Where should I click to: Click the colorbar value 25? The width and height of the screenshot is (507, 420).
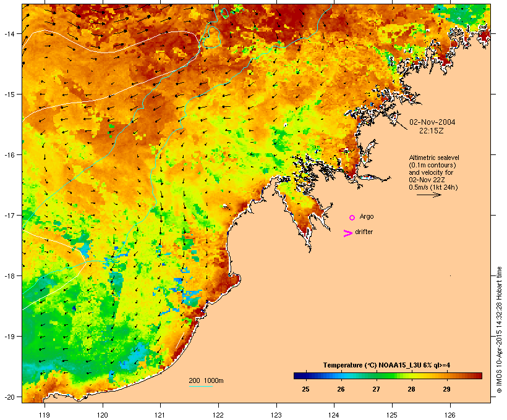click(x=305, y=389)
